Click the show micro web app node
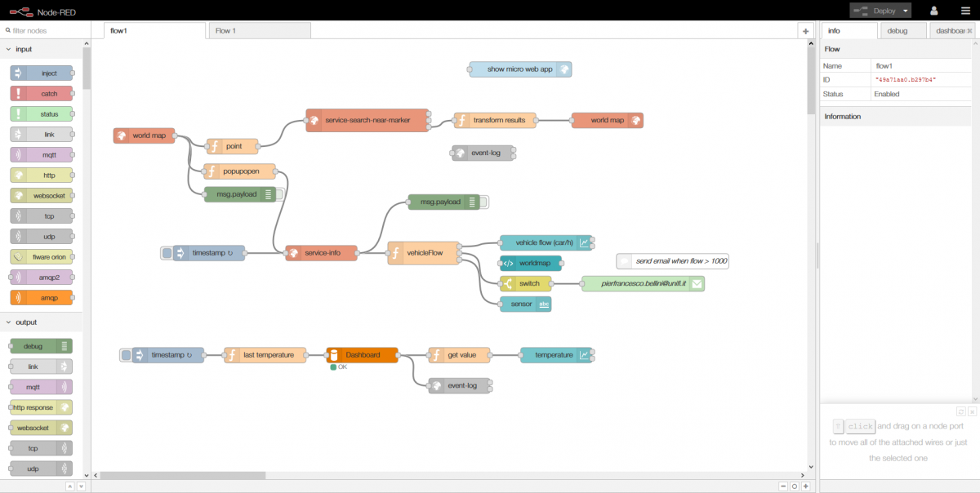980x493 pixels. point(519,69)
